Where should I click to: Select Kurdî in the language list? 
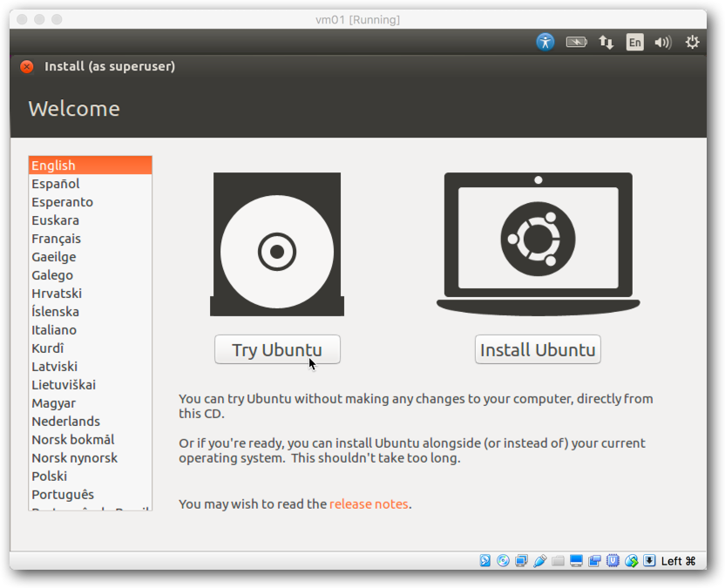[90, 348]
